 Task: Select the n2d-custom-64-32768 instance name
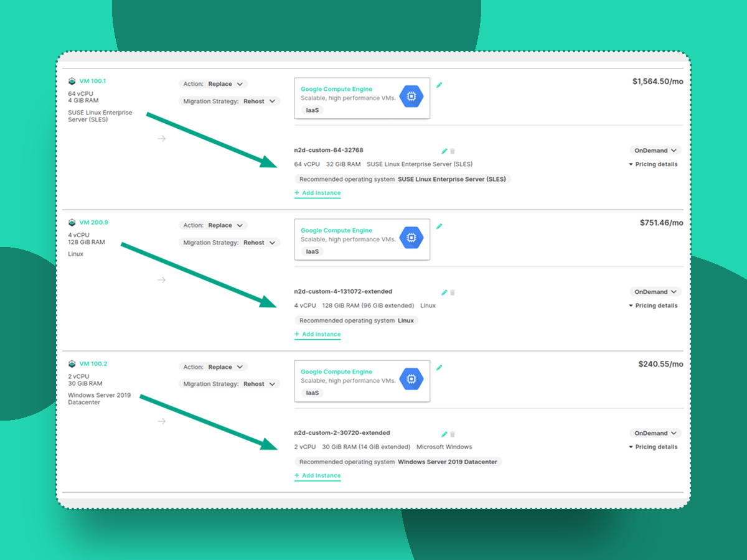click(x=329, y=150)
